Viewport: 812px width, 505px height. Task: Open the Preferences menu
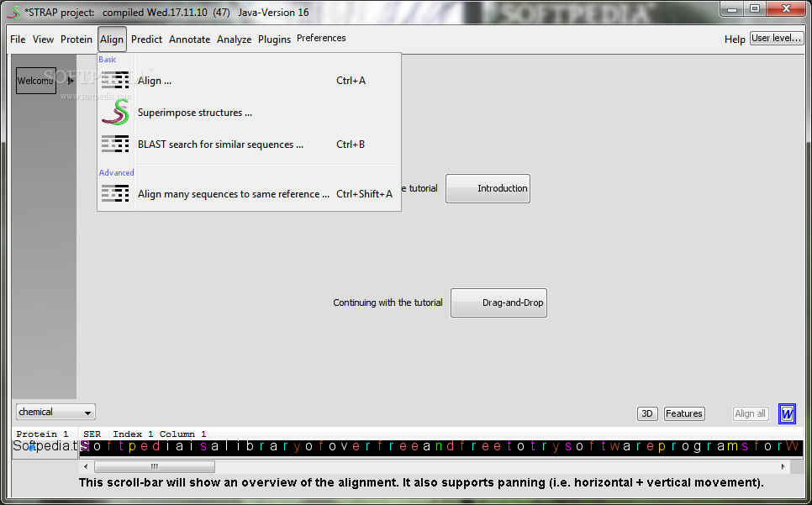pyautogui.click(x=321, y=38)
